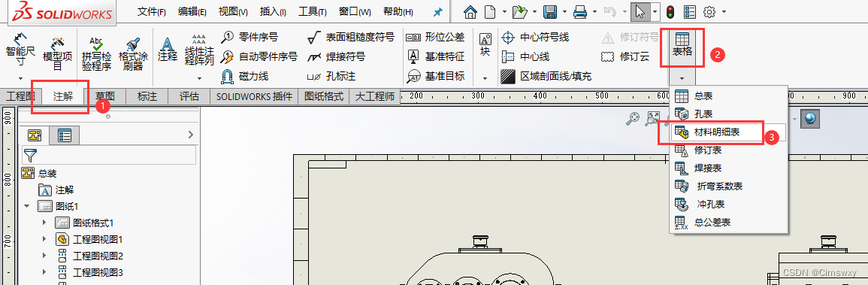Open the 工具(T) menu
The height and width of the screenshot is (285, 868).
click(312, 11)
